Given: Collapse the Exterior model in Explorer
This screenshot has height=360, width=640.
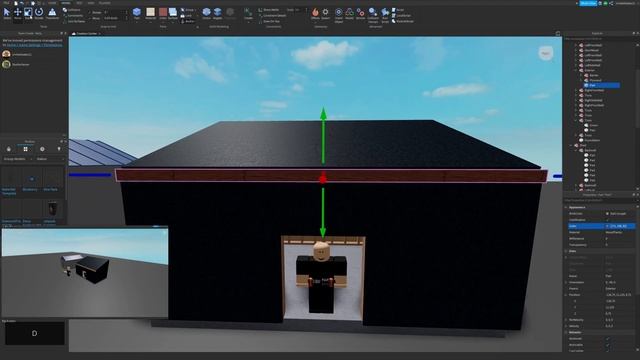Looking at the screenshot, I should pos(576,70).
